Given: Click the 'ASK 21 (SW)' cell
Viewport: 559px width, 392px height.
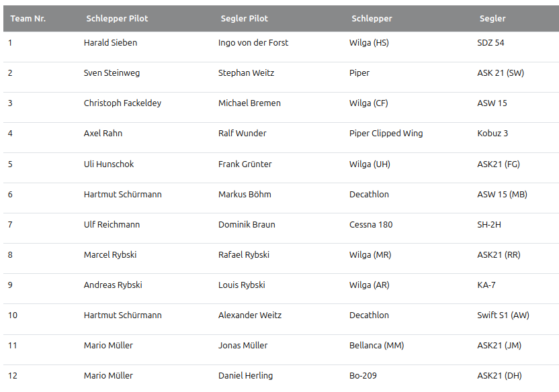Looking at the screenshot, I should click(x=501, y=73).
